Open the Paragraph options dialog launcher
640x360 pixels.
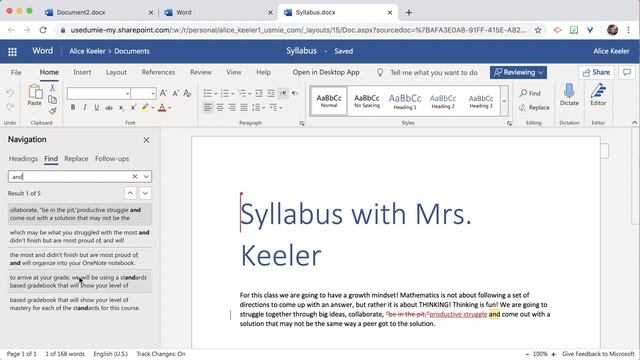(x=302, y=123)
